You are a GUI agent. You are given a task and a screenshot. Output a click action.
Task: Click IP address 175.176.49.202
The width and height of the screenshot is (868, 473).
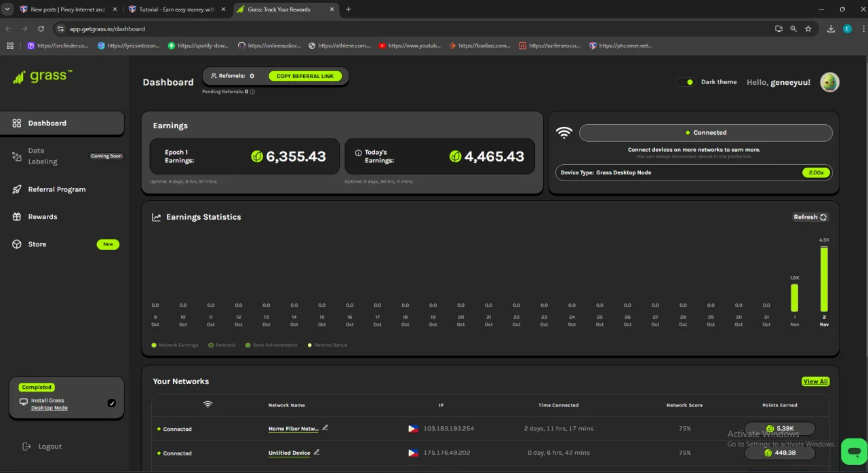[446, 453]
